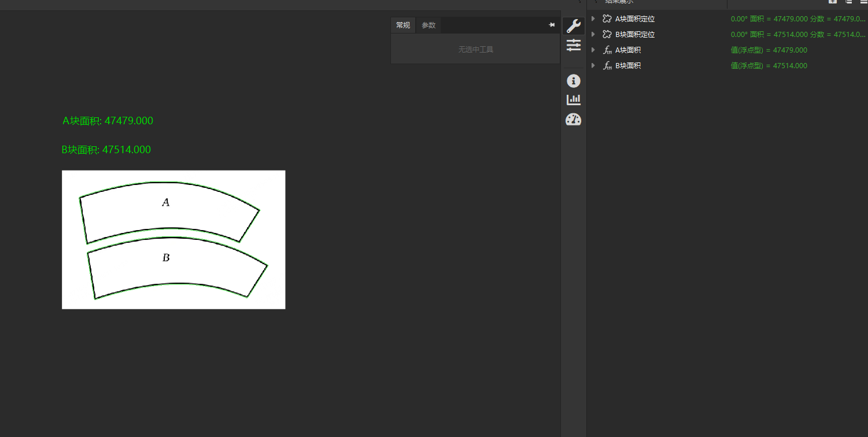Viewport: 868px width, 437px height.
Task: Expand the B块面积定位 result row
Action: (593, 35)
